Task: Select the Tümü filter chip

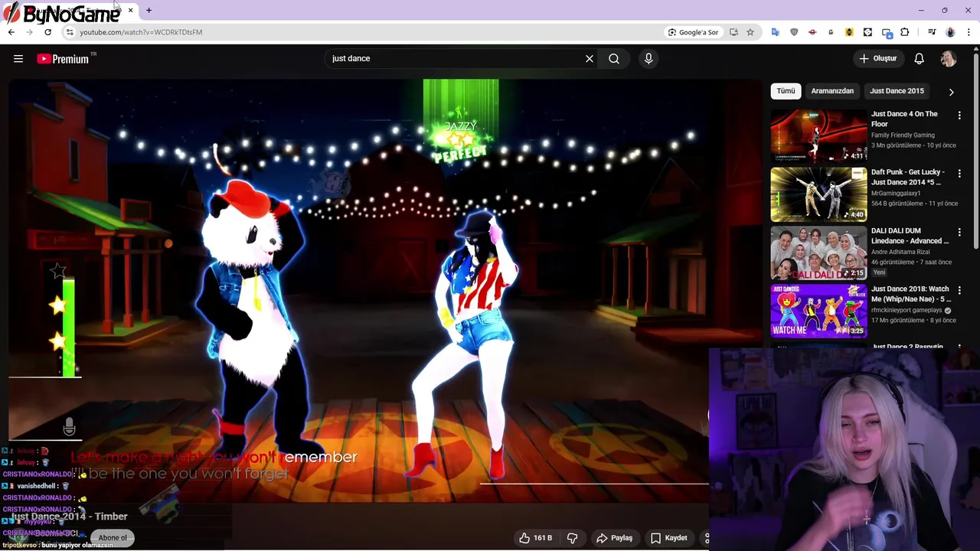Action: tap(786, 91)
